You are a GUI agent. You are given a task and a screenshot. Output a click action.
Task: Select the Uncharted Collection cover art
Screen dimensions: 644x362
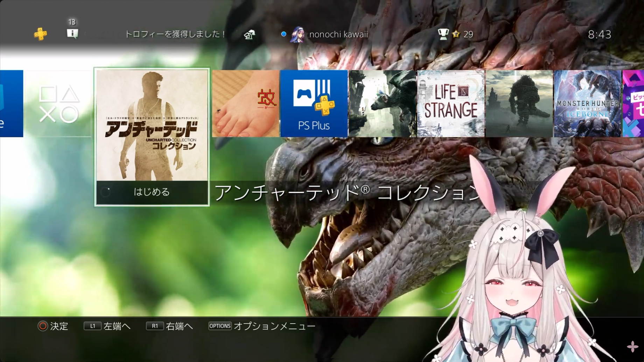(152, 125)
